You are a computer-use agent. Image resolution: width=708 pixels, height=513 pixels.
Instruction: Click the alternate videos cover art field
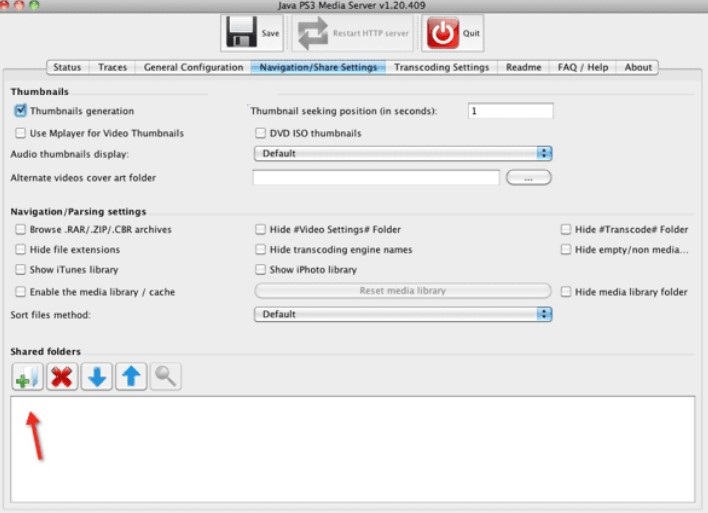[x=376, y=177]
